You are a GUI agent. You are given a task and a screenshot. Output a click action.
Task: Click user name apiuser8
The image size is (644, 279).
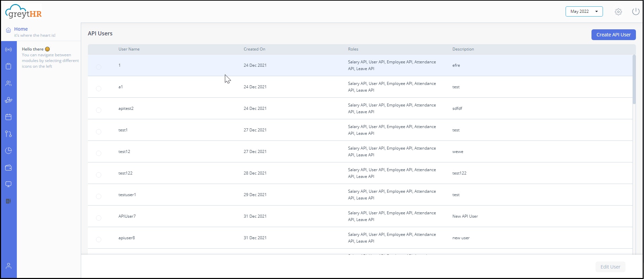point(127,238)
